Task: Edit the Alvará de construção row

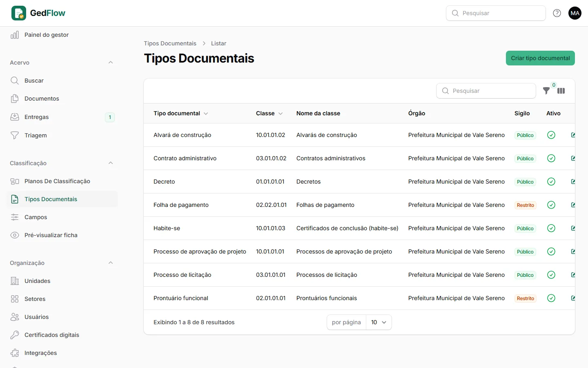Action: [573, 135]
